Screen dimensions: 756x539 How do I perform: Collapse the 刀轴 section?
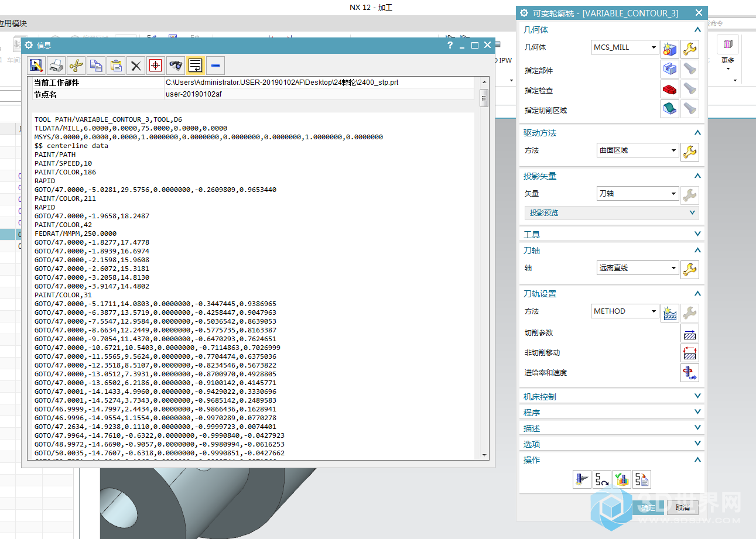point(611,250)
